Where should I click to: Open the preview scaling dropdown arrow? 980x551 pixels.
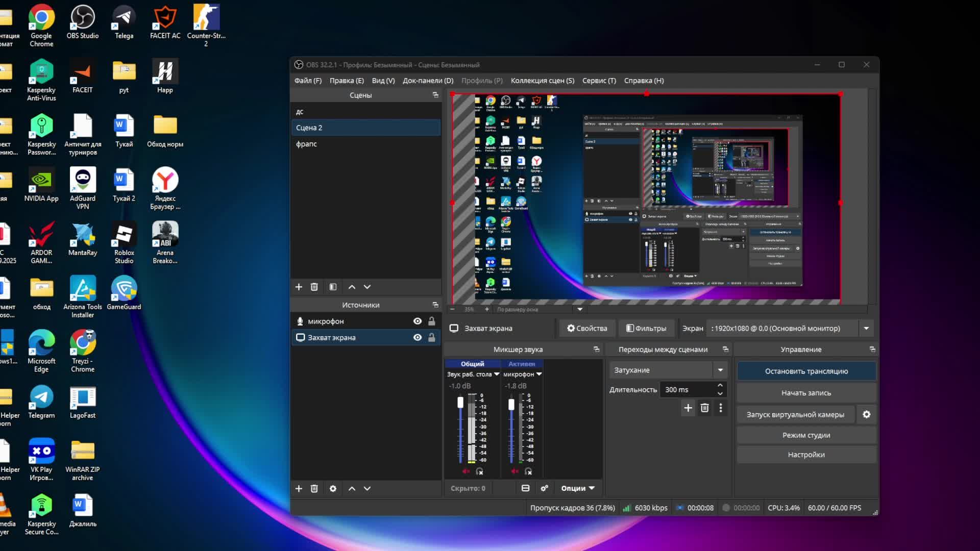pos(580,309)
